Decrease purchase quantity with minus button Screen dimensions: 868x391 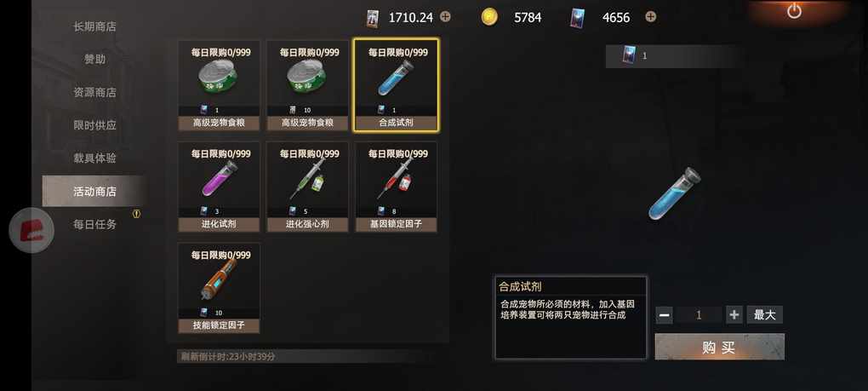(x=665, y=315)
